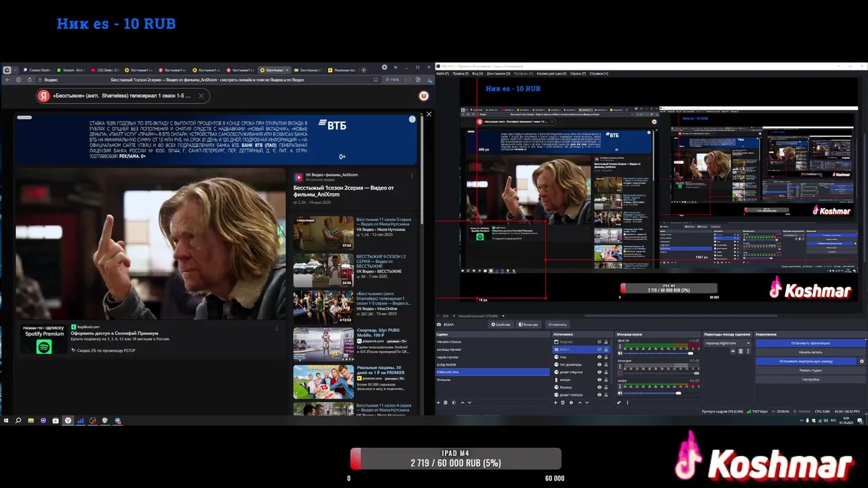The width and height of the screenshot is (868, 488).
Task: Go back in the browser
Action: point(8,79)
